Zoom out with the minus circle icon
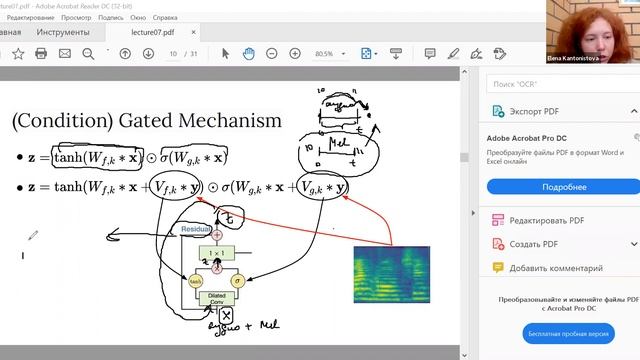 (271, 53)
